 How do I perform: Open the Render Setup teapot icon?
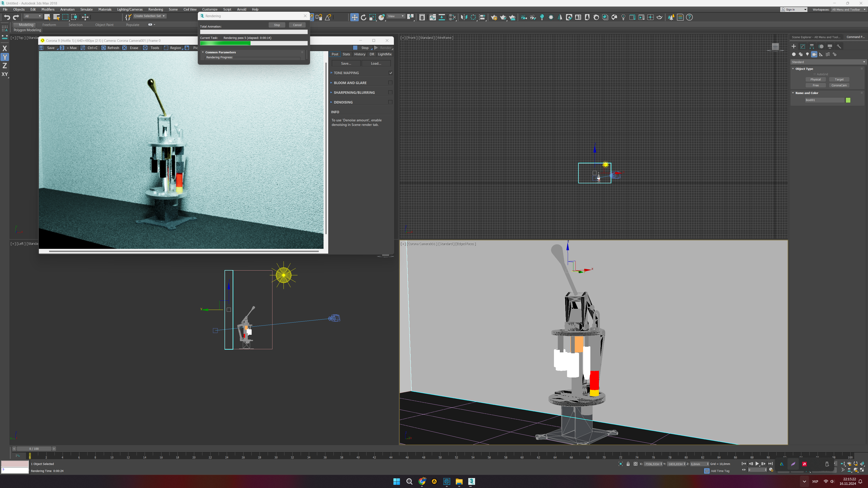click(494, 17)
